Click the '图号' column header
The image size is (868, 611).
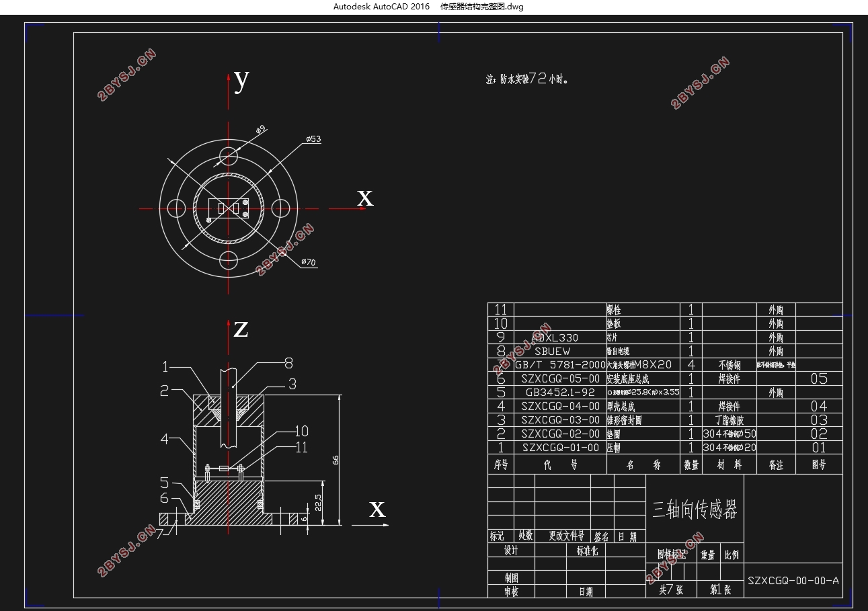tap(819, 464)
